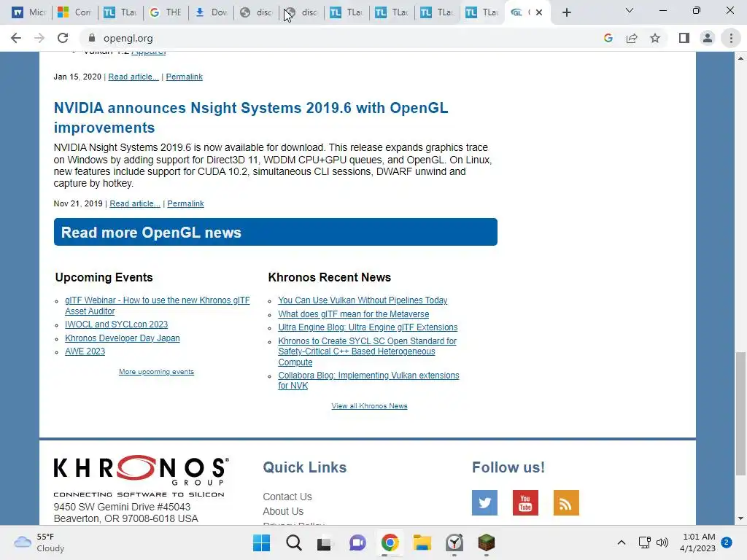This screenshot has height=560, width=747.
Task: Open the Khronos YouTube channel
Action: click(525, 502)
